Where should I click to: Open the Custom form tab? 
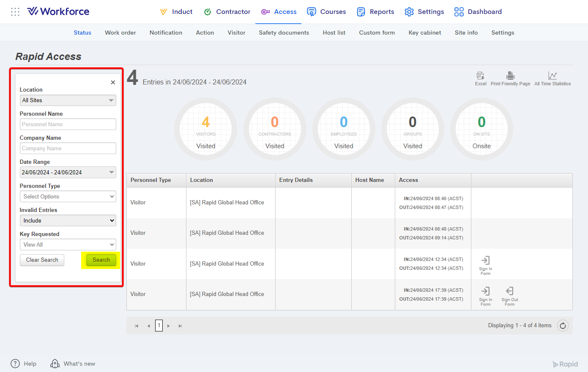377,33
